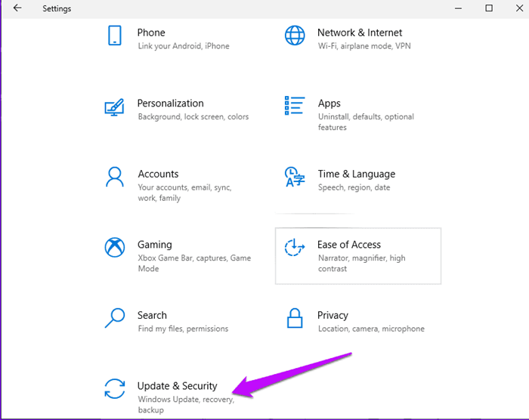529x420 pixels.
Task: Open the Network & Internet globe icon
Action: pos(294,36)
